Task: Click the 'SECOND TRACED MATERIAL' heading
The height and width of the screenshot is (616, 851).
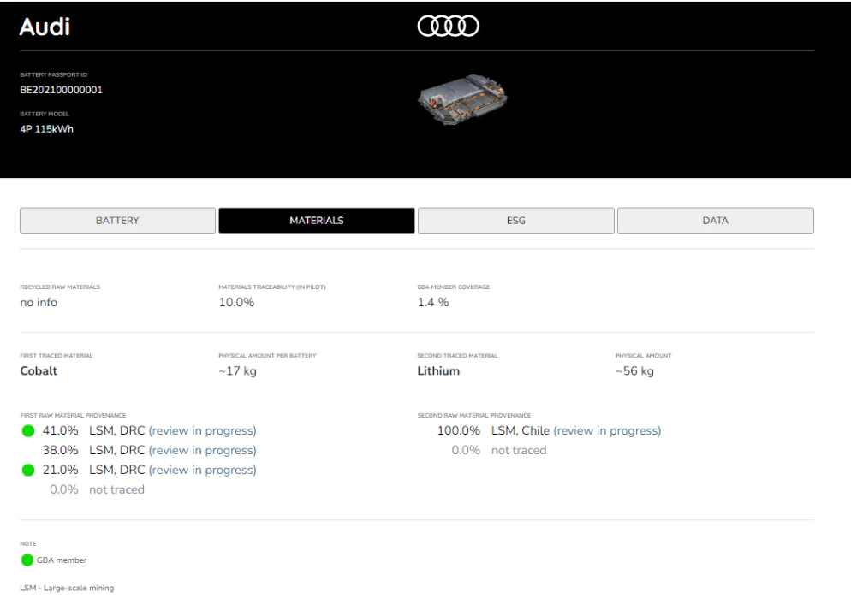Action: pos(457,356)
